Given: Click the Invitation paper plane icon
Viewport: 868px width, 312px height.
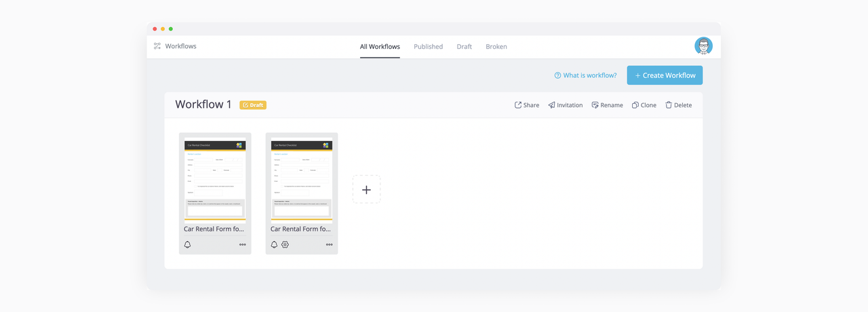Looking at the screenshot, I should [x=552, y=105].
